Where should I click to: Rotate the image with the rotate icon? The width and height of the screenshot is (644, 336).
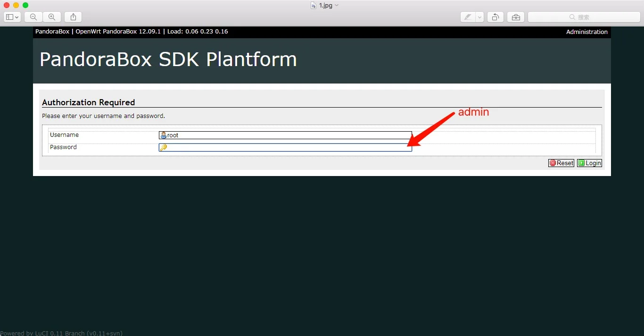tap(495, 17)
